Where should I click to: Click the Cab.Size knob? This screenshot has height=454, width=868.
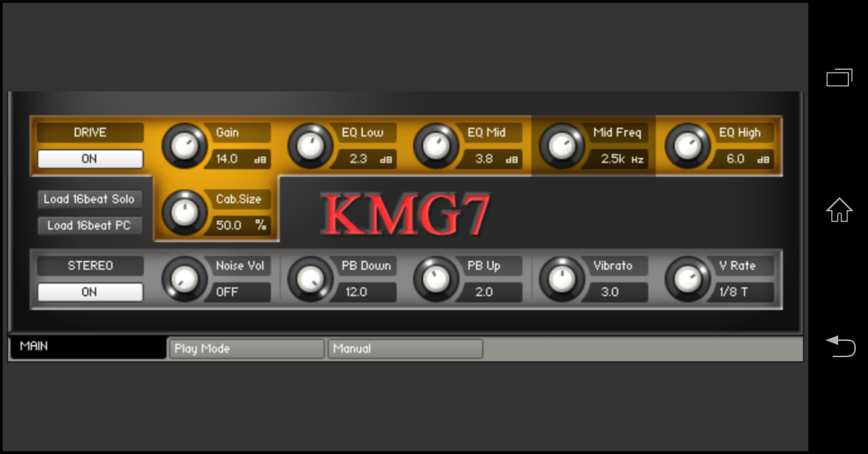pyautogui.click(x=184, y=212)
